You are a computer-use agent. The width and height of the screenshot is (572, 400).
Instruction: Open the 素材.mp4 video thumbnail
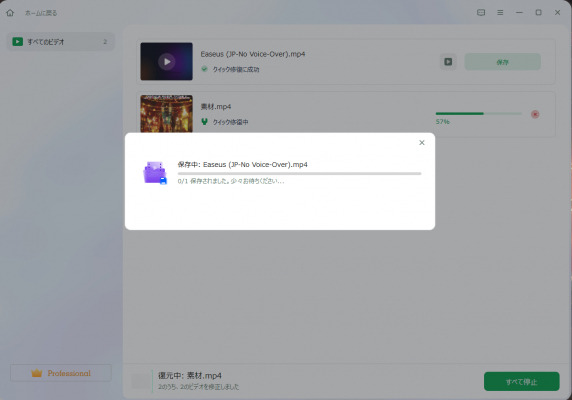pyautogui.click(x=166, y=113)
